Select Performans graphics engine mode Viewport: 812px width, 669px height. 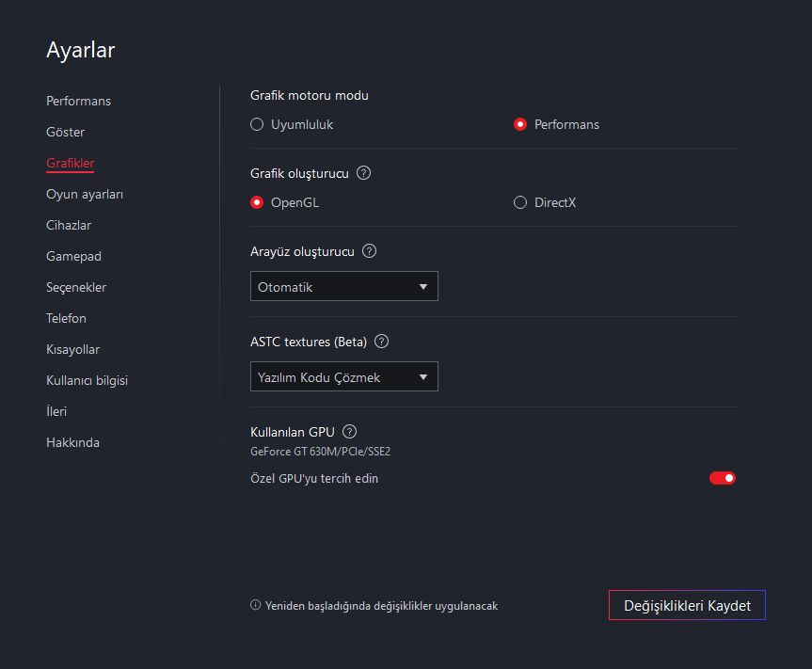520,124
